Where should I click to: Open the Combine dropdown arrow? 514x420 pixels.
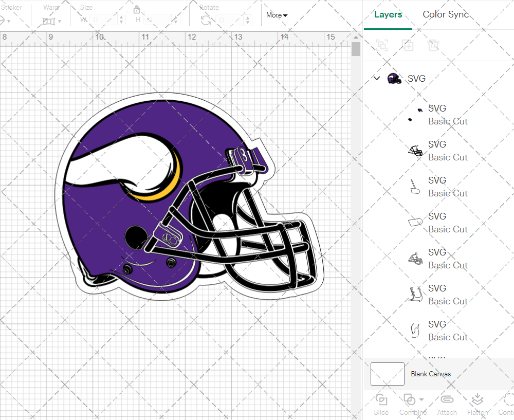tap(421, 399)
